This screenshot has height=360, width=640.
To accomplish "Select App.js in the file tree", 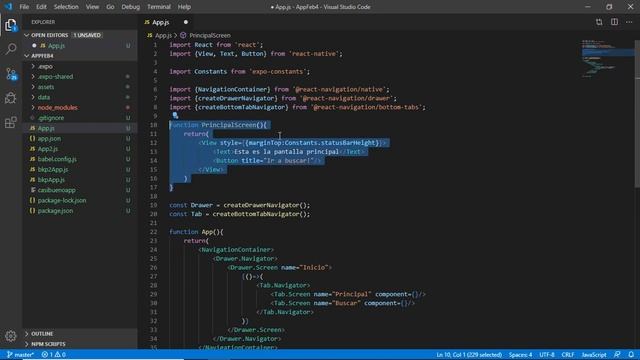I will click(80, 128).
